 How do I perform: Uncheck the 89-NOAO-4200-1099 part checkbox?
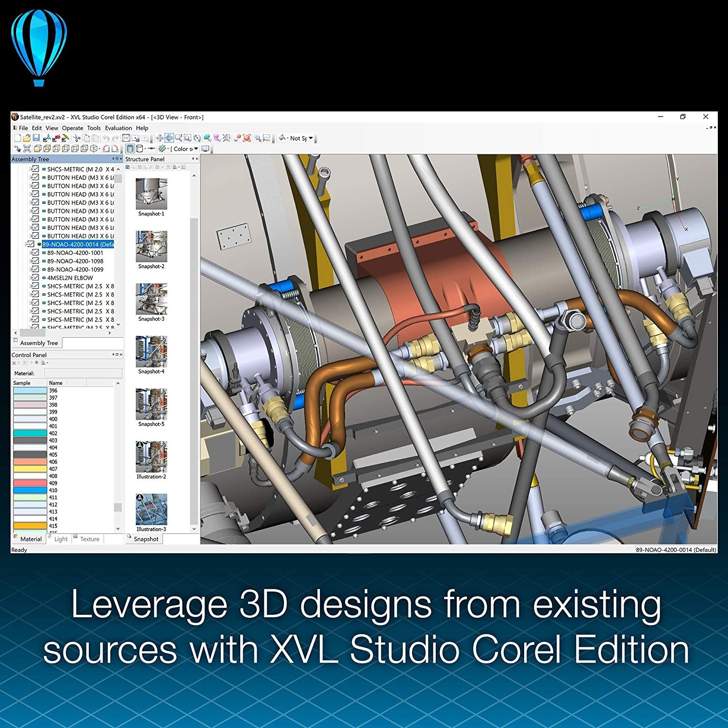35,269
